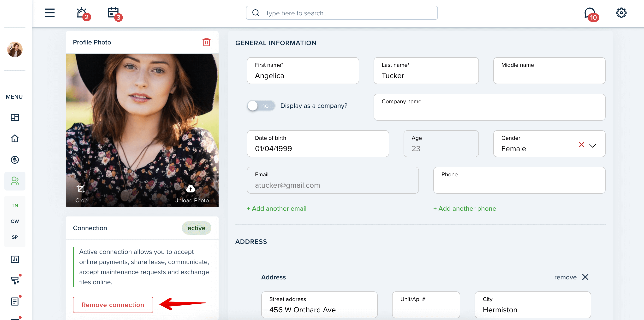Open contacts people icon in sidebar
Image resolution: width=644 pixels, height=320 pixels.
point(15,181)
